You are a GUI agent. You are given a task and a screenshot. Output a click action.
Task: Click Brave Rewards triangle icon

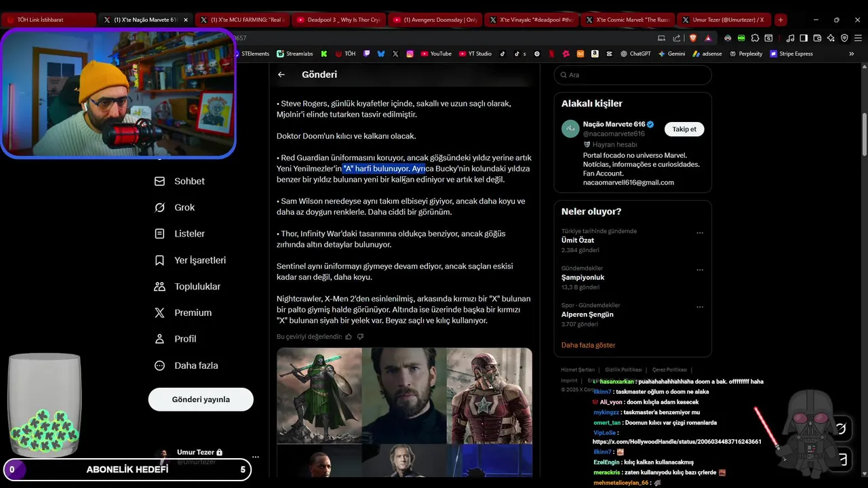pos(708,38)
